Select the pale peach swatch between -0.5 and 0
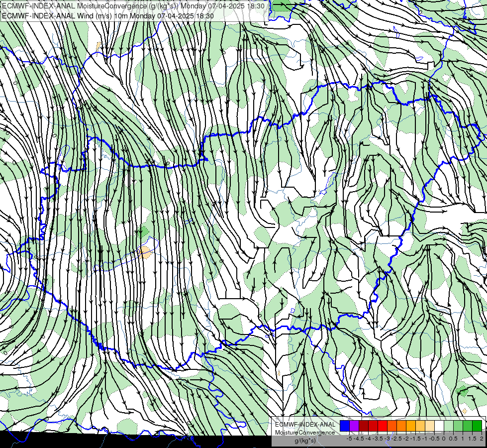 (430, 426)
